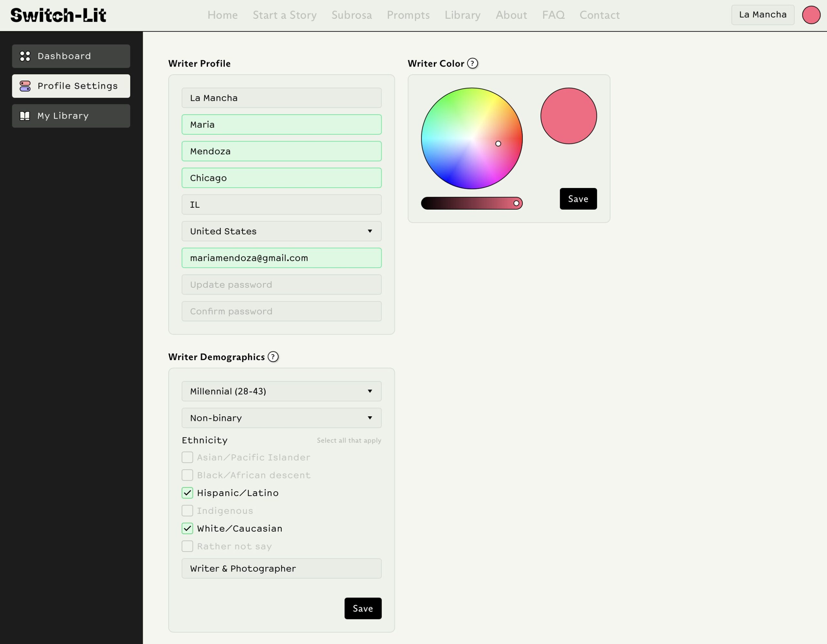Enable the Rather not say checkbox
This screenshot has width=827, height=644.
point(187,546)
